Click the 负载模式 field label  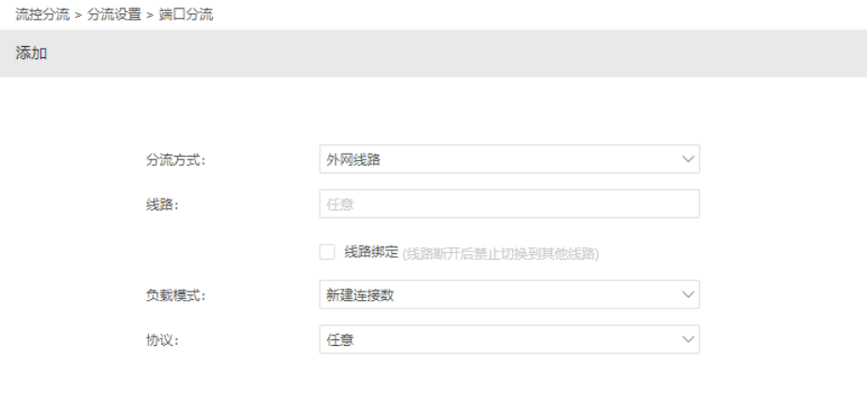176,295
